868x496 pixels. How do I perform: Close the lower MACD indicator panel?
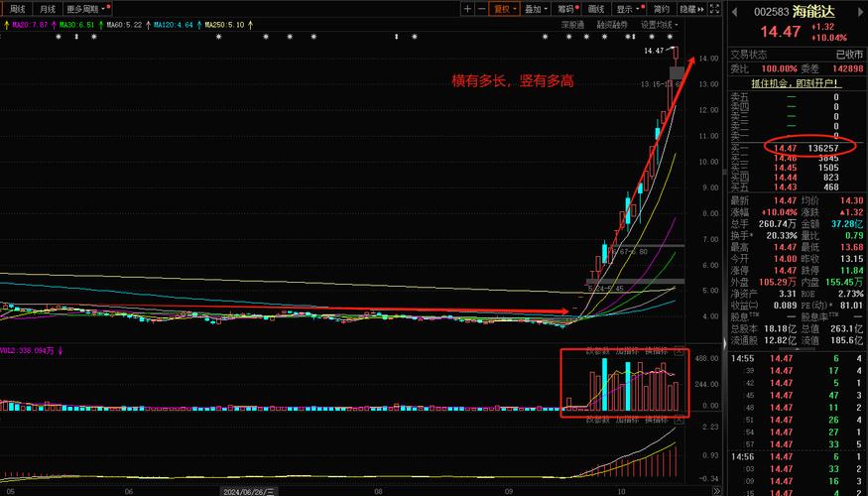(679, 420)
